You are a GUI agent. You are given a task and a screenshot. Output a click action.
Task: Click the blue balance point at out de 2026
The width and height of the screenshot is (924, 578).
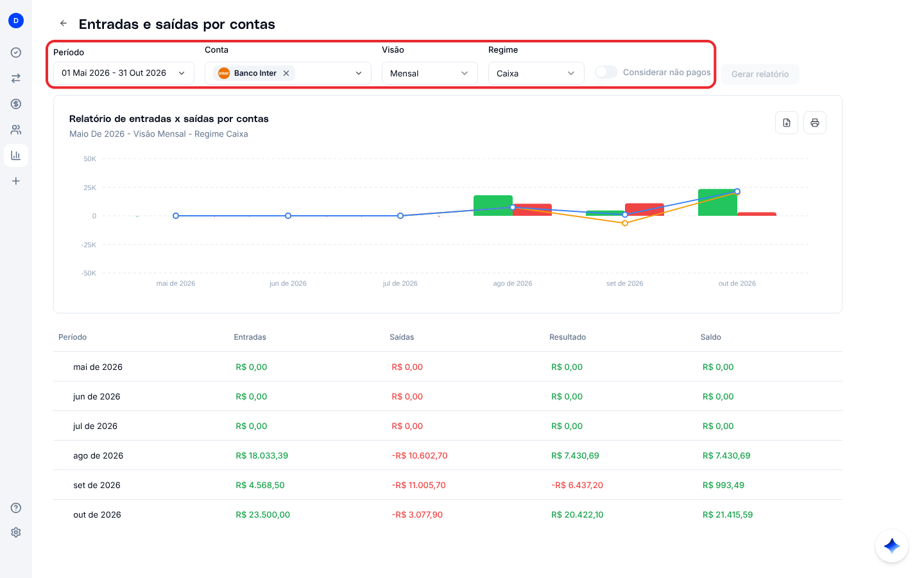click(737, 191)
